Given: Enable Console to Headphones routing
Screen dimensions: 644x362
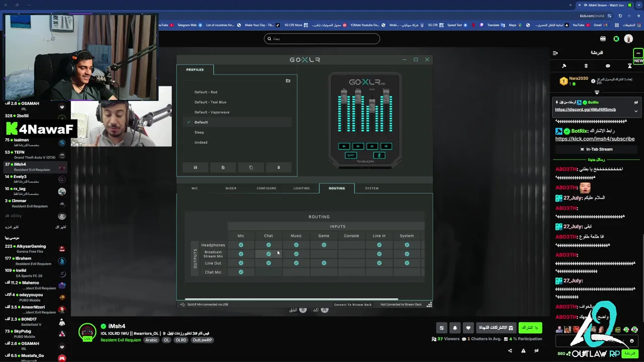Looking at the screenshot, I should coord(352,245).
